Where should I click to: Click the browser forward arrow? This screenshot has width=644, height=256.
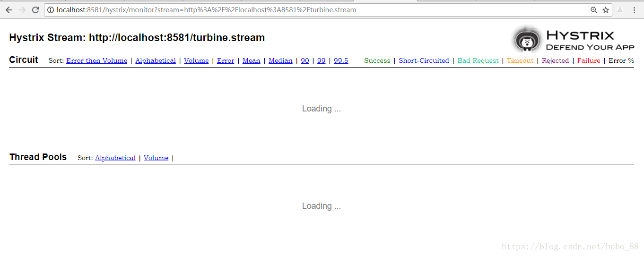pos(22,10)
